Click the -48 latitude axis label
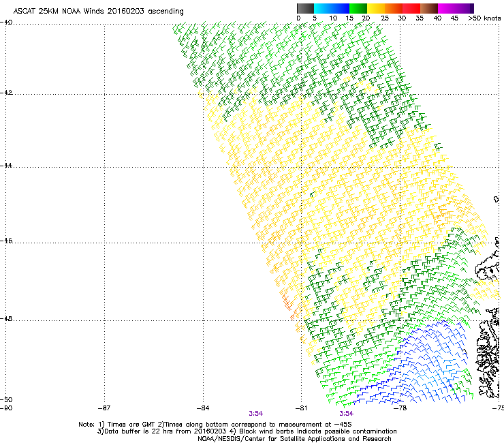Image resolution: width=504 pixels, height=443 pixels. (6, 318)
